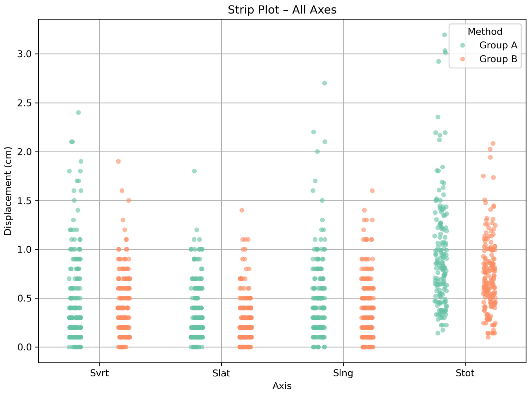The image size is (532, 393).
Task: Select the lone green Slat point at 1.8
Action: tap(194, 171)
